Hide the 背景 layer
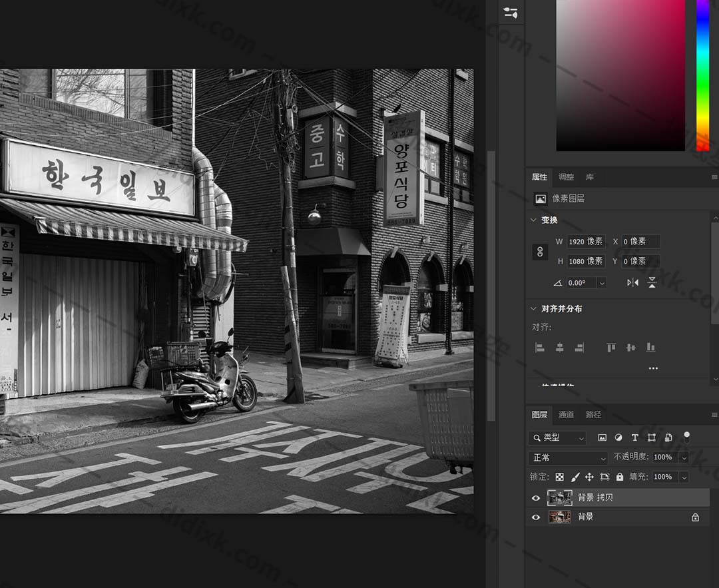The height and width of the screenshot is (588, 719). 535,517
